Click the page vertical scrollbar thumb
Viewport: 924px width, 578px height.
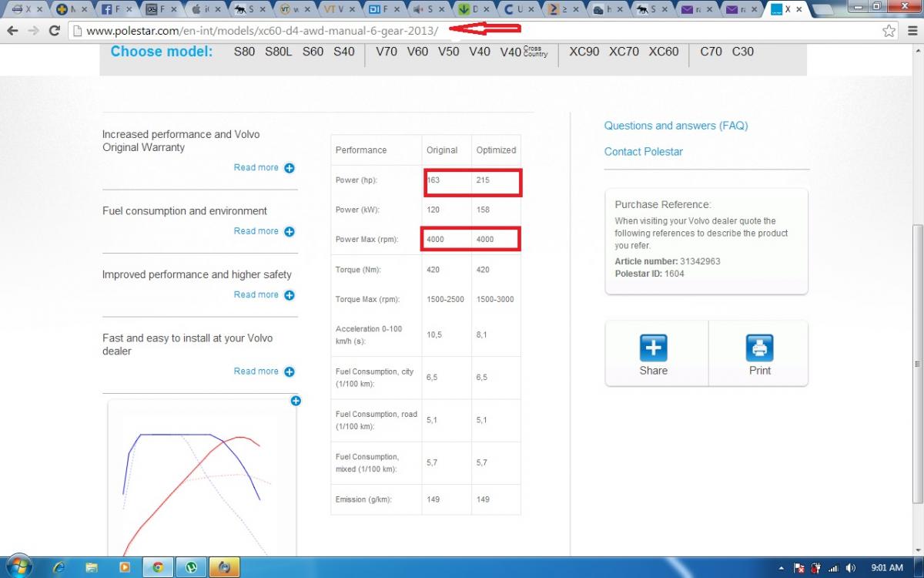coord(918,365)
